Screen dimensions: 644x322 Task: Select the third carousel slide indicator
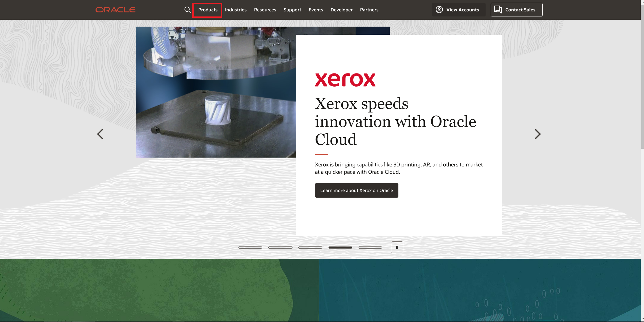click(310, 248)
